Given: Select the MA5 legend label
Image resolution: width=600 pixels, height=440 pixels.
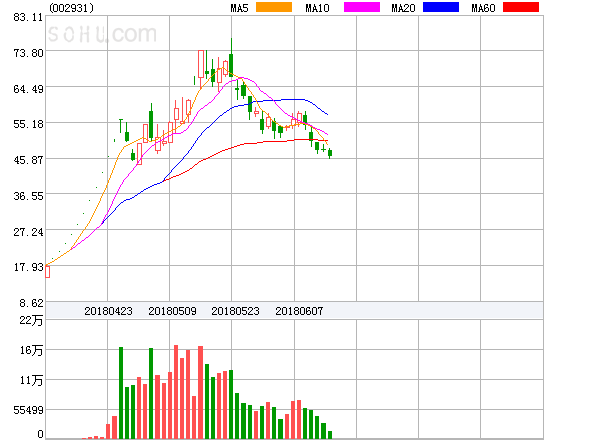Looking at the screenshot, I should 239,8.
